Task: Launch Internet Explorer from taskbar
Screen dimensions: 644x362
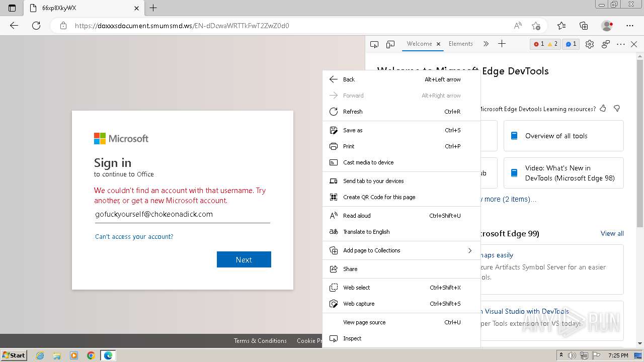Action: [40, 355]
